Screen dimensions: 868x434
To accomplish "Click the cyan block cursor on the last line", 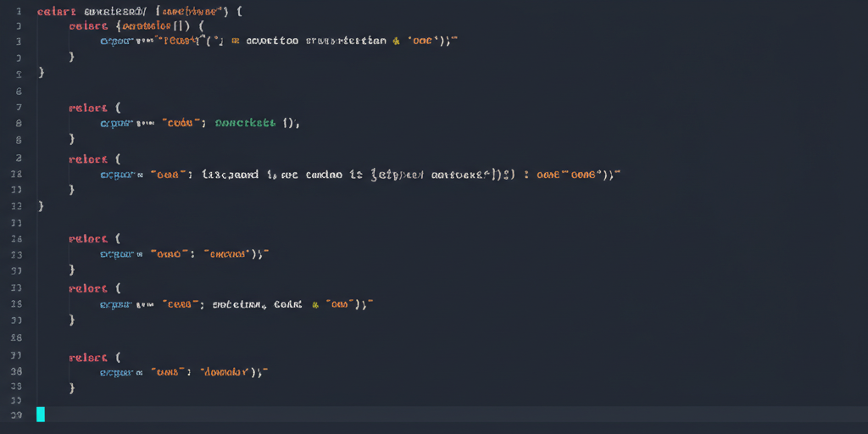I will (41, 414).
